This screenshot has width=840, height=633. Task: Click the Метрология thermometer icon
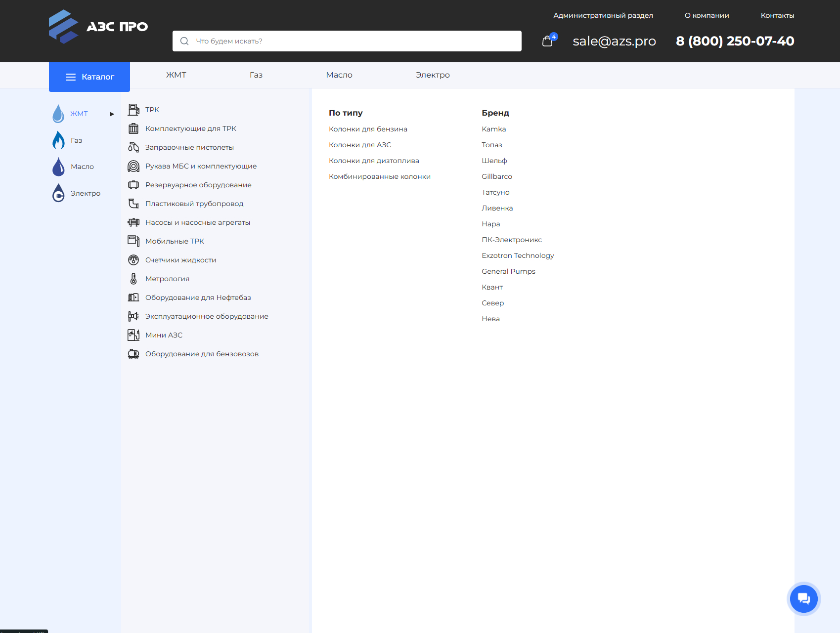click(x=133, y=279)
